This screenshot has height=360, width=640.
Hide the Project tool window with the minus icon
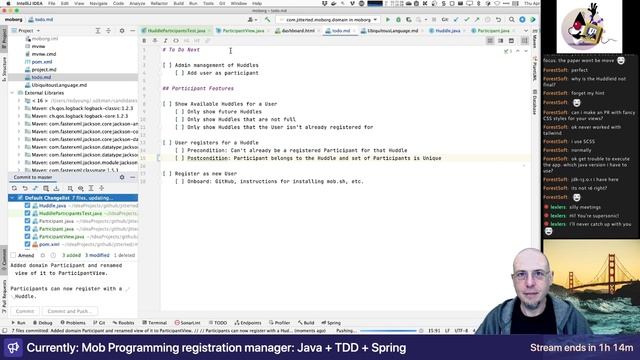point(132,31)
